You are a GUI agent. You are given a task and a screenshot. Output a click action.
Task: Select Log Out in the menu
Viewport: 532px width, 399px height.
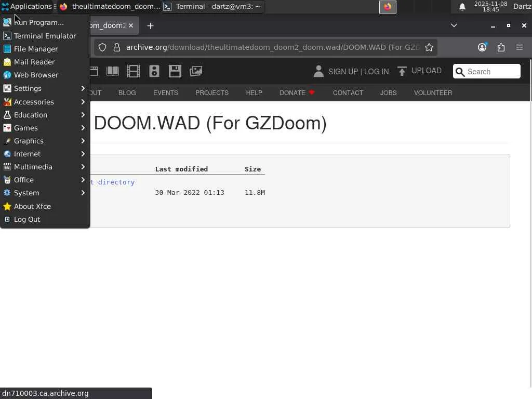pos(45,220)
